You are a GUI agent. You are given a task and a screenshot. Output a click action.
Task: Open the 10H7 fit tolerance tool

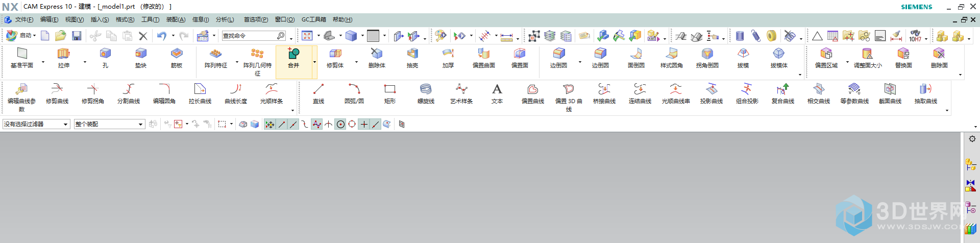click(x=916, y=36)
